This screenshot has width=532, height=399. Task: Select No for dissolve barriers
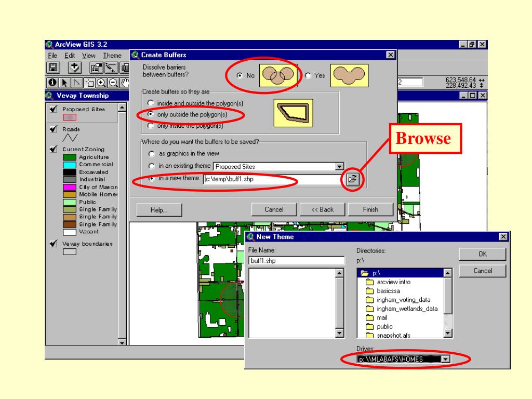(x=240, y=75)
